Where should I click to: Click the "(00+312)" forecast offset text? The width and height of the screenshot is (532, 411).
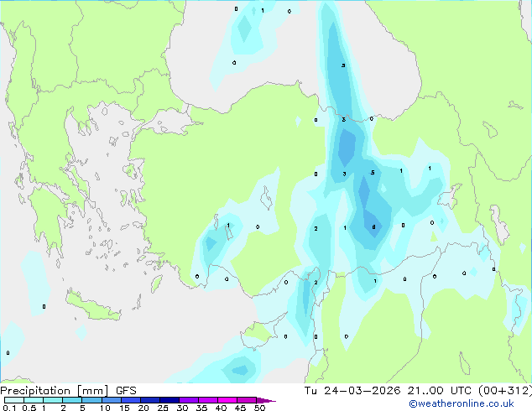[505, 391]
